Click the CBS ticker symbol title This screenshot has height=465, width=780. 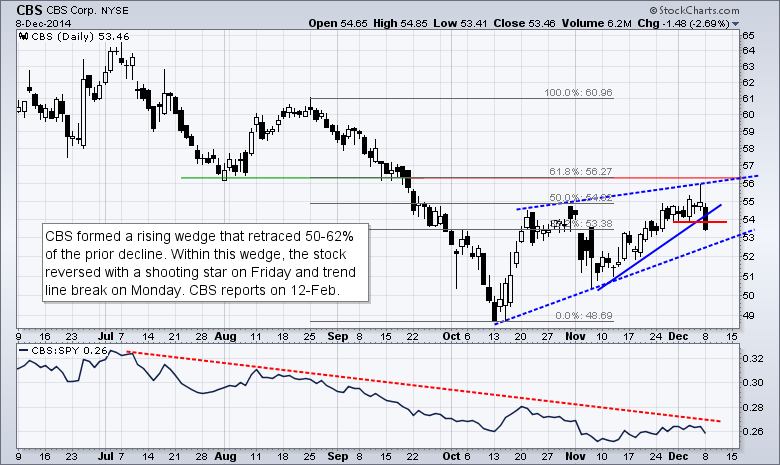click(x=29, y=10)
